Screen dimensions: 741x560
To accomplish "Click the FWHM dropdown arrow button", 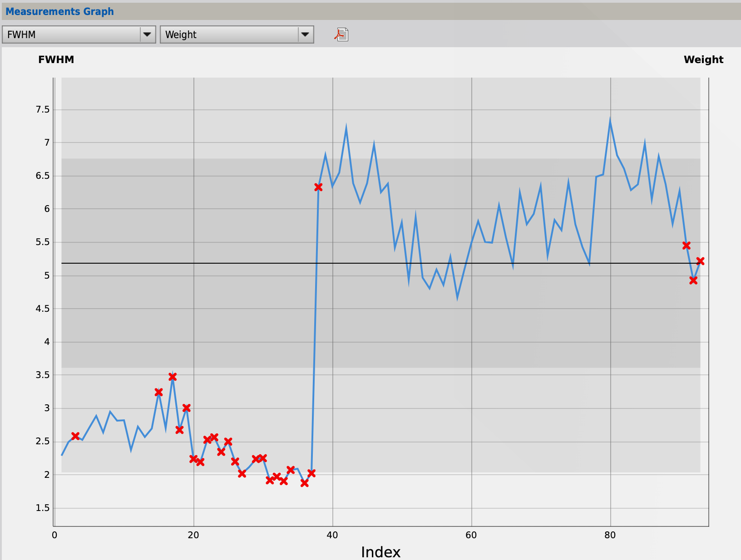I will 147,34.
